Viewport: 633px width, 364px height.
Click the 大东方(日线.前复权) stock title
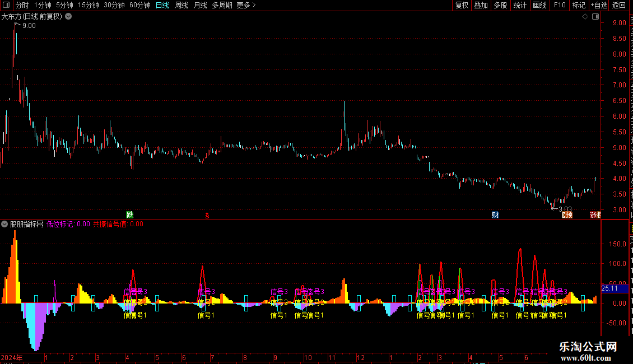32,17
